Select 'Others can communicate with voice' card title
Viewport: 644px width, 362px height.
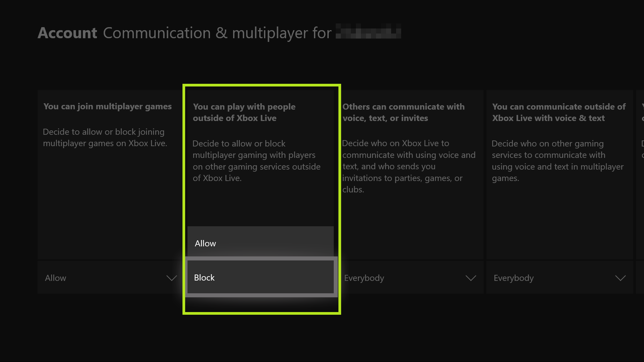403,112
